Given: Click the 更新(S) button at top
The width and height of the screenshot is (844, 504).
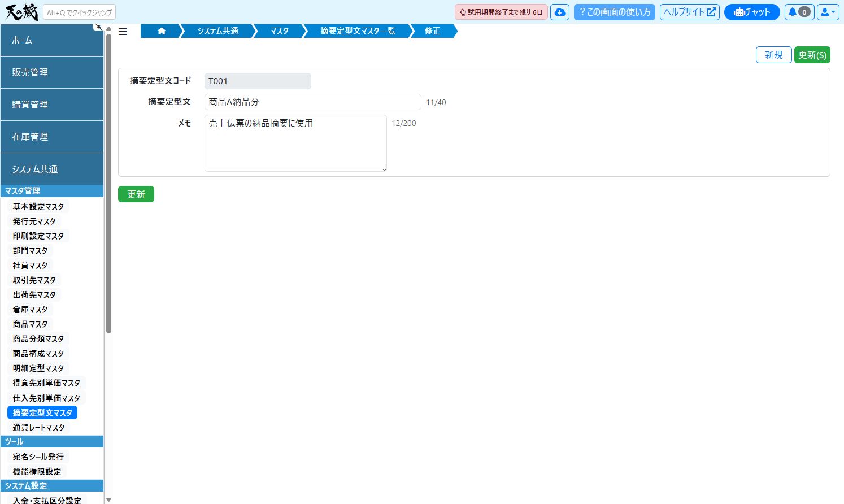Looking at the screenshot, I should point(812,55).
